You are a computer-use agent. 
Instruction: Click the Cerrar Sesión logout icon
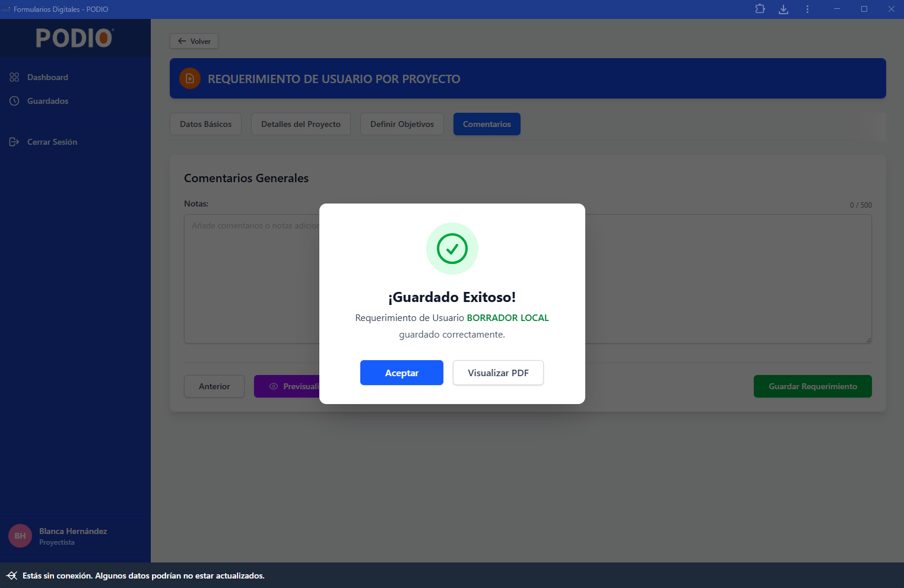(14, 142)
